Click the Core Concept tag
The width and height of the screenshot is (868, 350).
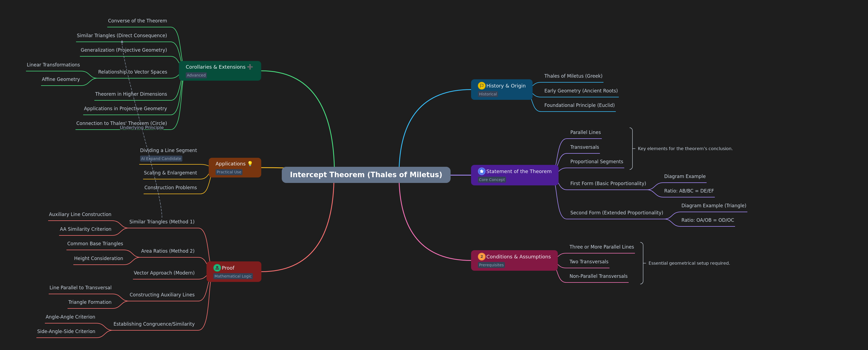(492, 180)
